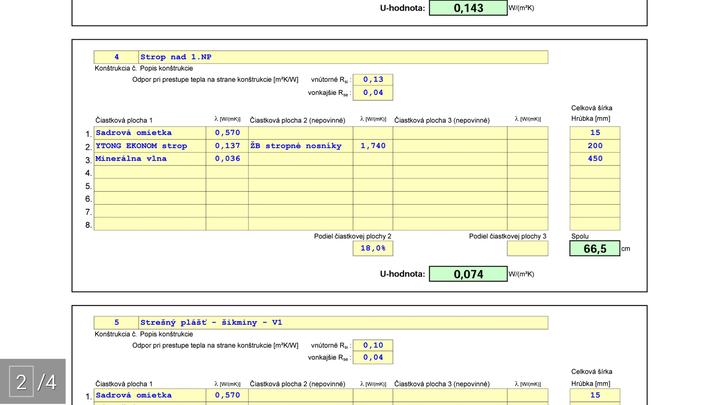Click the 'ŽB stropné nosníky' cell

click(x=300, y=146)
